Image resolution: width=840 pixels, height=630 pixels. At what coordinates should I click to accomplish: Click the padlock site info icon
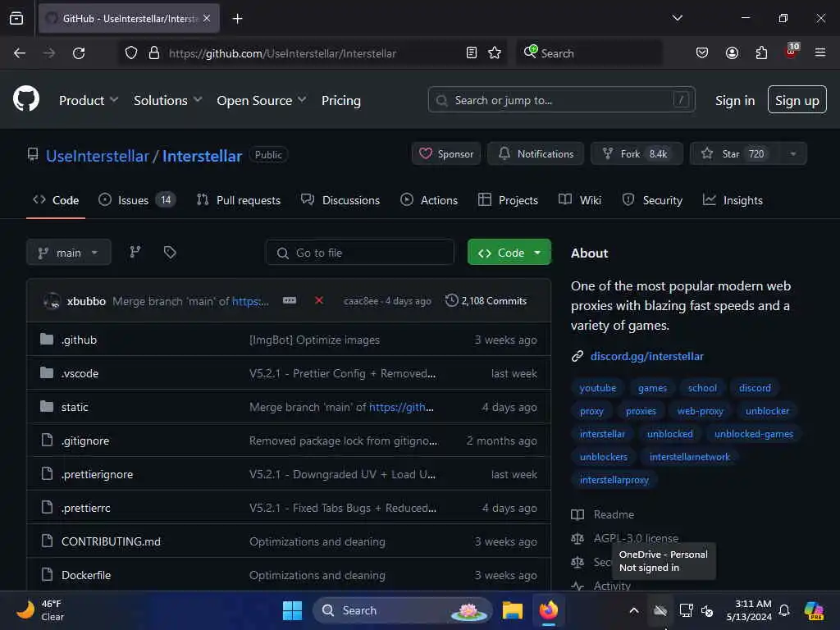point(154,53)
